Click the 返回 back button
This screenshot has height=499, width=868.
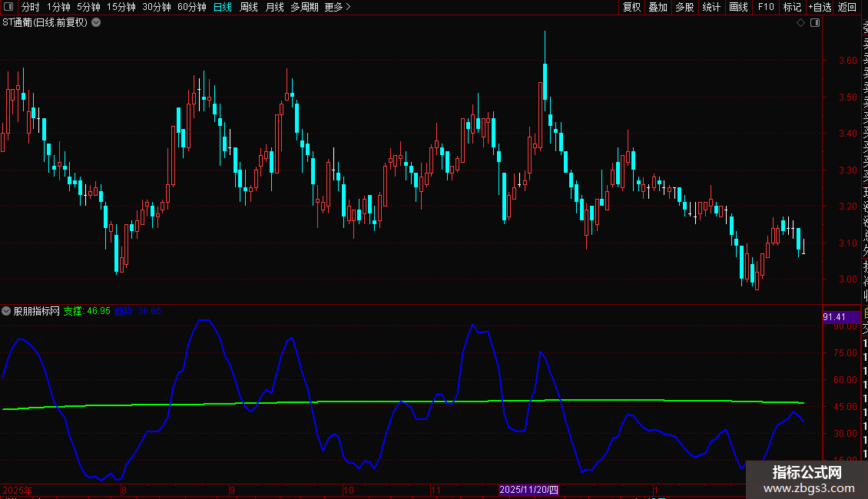[847, 7]
